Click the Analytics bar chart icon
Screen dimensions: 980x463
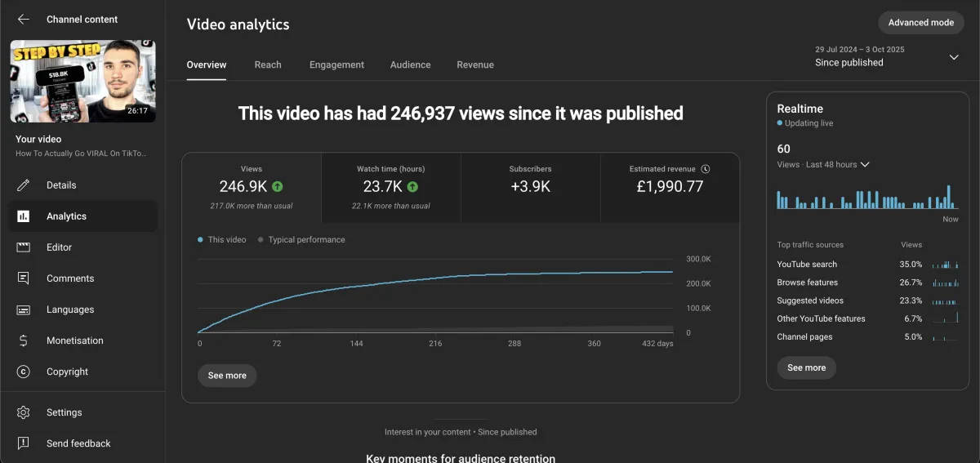24,216
